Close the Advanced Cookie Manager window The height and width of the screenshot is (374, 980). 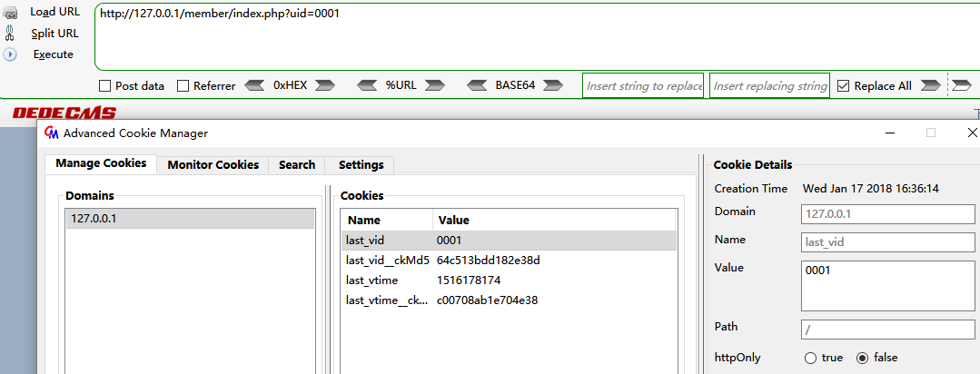pyautogui.click(x=972, y=133)
